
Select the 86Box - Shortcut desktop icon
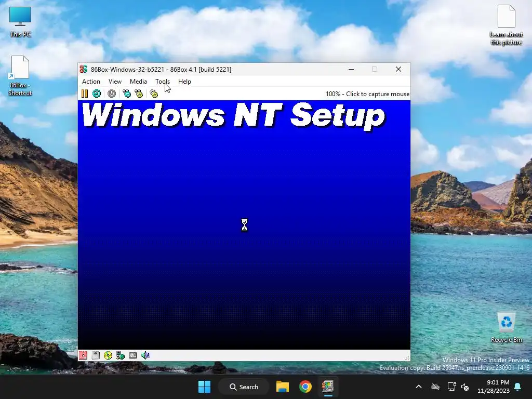click(x=20, y=76)
